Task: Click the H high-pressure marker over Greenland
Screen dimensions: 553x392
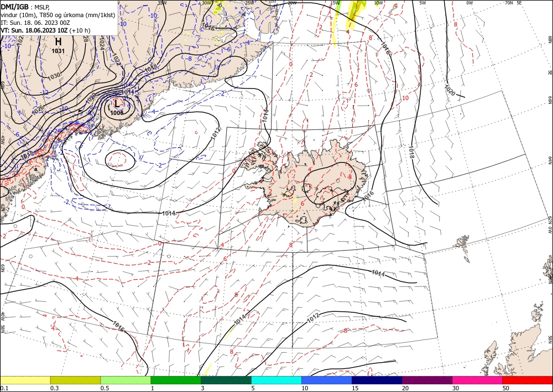Action: tap(58, 42)
